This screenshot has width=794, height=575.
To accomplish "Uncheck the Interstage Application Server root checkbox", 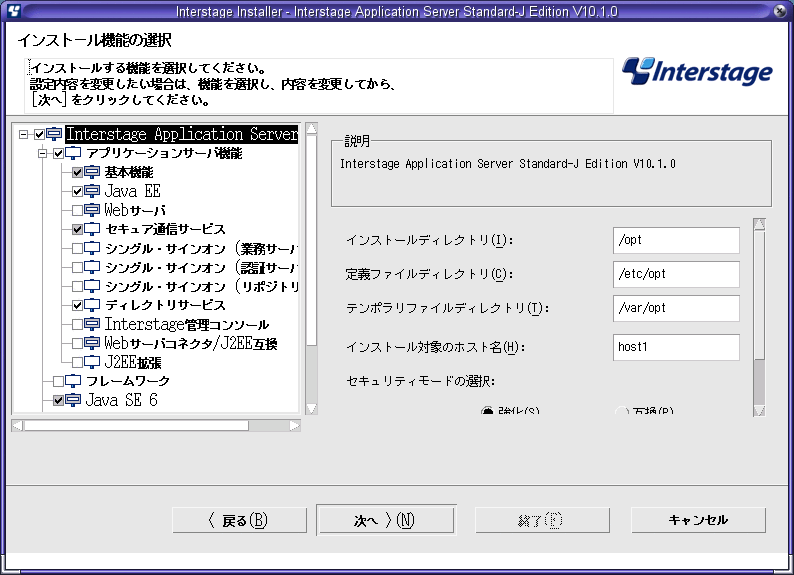I will tap(39, 134).
